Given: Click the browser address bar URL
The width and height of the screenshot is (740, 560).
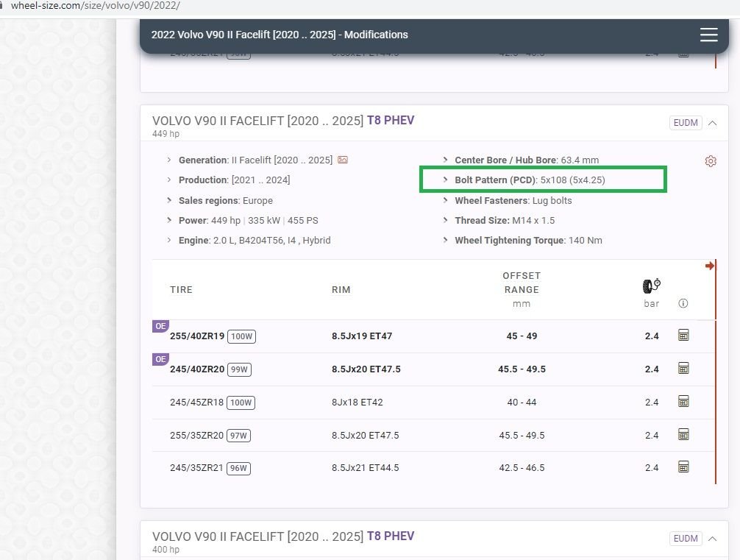Looking at the screenshot, I should pos(96,5).
